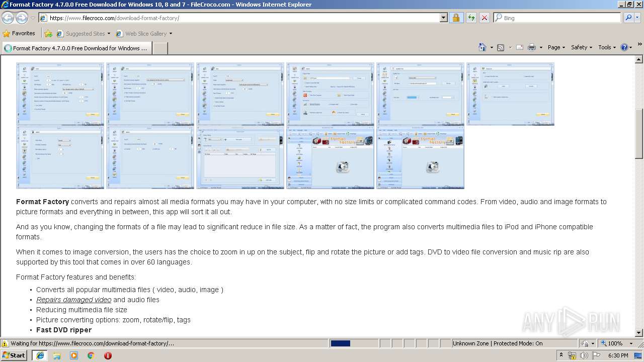Open first thumbnail in second row
This screenshot has height=362, width=644.
(x=60, y=157)
